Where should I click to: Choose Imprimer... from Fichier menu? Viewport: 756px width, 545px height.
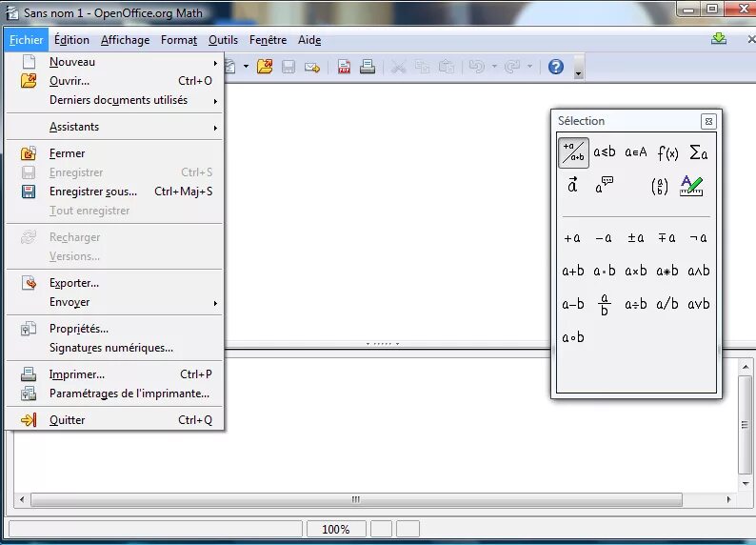[114, 374]
